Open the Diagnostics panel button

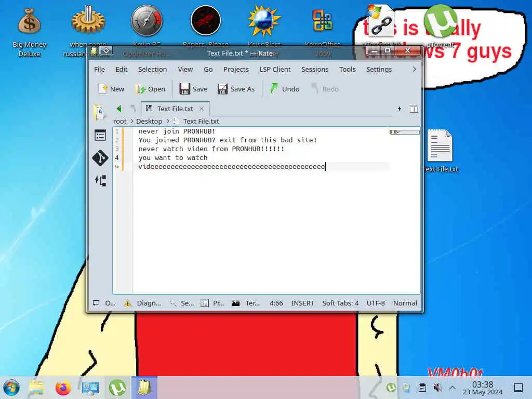pos(143,303)
